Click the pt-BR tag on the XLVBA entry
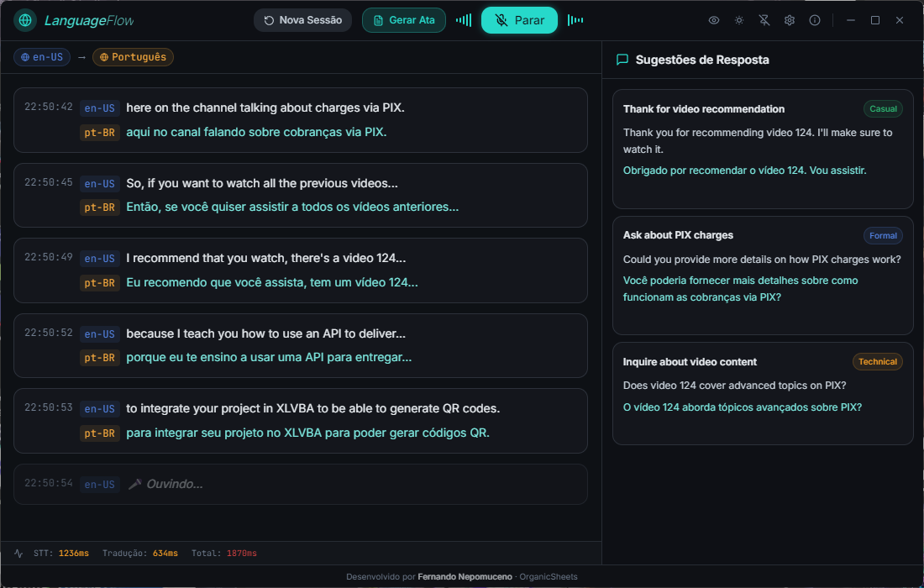This screenshot has height=588, width=924. tap(100, 433)
